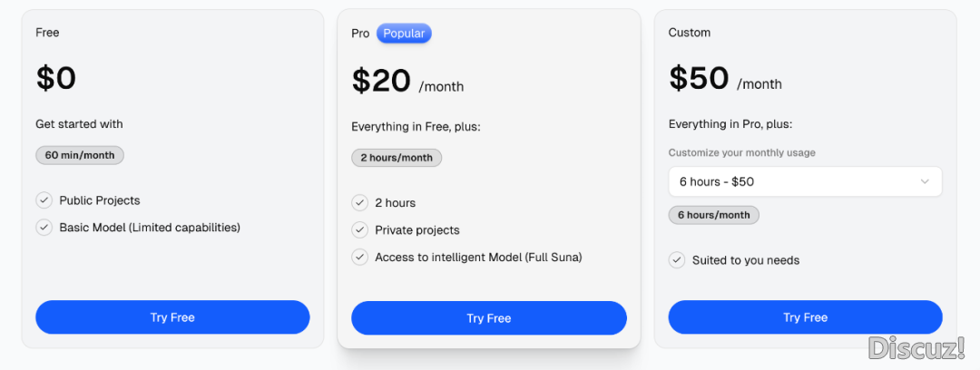Screen dimensions: 980x370
Task: Click the 60 min/month badge
Action: pos(80,155)
